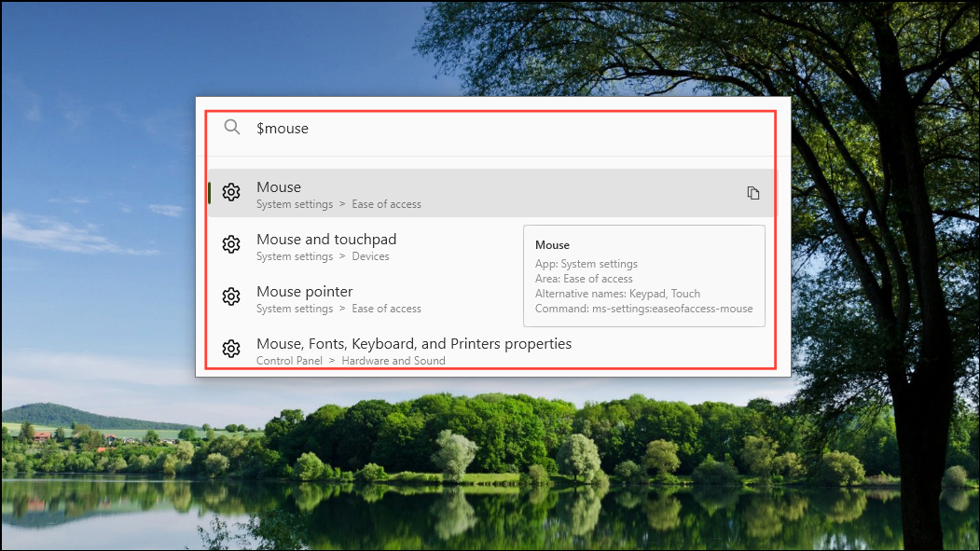Click 'Control Panel > Hardware and Sound' subtitle
This screenshot has width=980, height=551.
coord(351,361)
